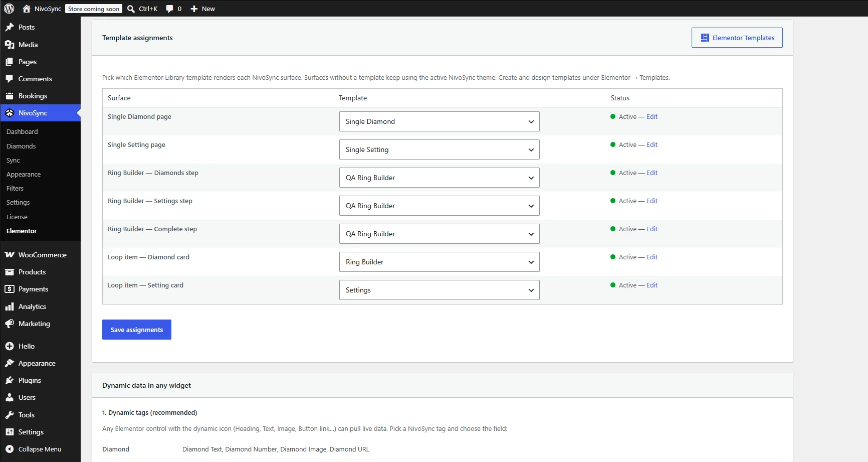
Task: Click the Pages sidebar icon
Action: (10, 62)
